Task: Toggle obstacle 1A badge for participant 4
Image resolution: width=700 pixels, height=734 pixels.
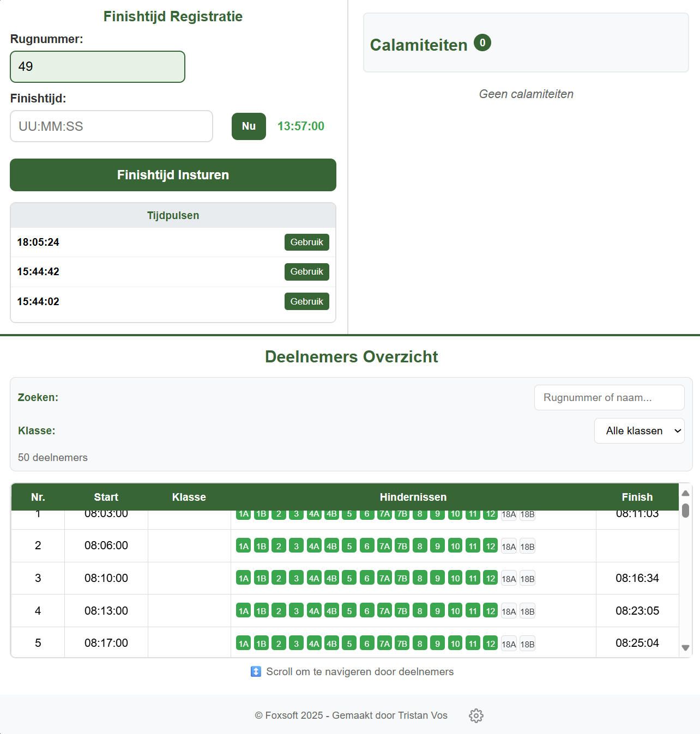Action: pos(243,611)
